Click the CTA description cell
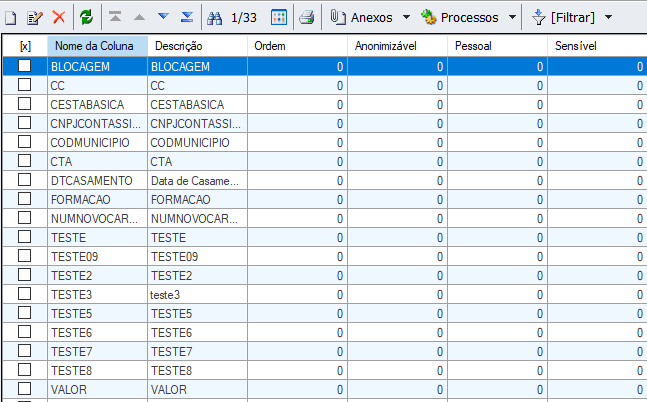The width and height of the screenshot is (647, 402). 197,161
